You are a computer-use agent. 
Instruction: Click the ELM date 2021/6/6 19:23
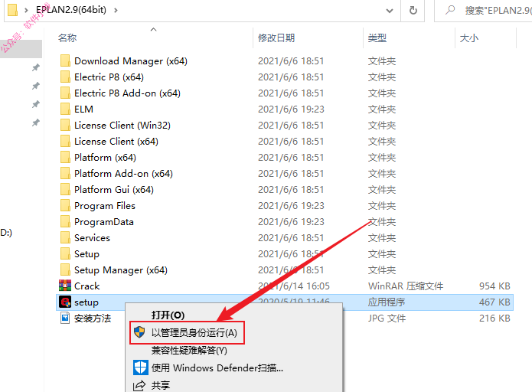coord(291,109)
